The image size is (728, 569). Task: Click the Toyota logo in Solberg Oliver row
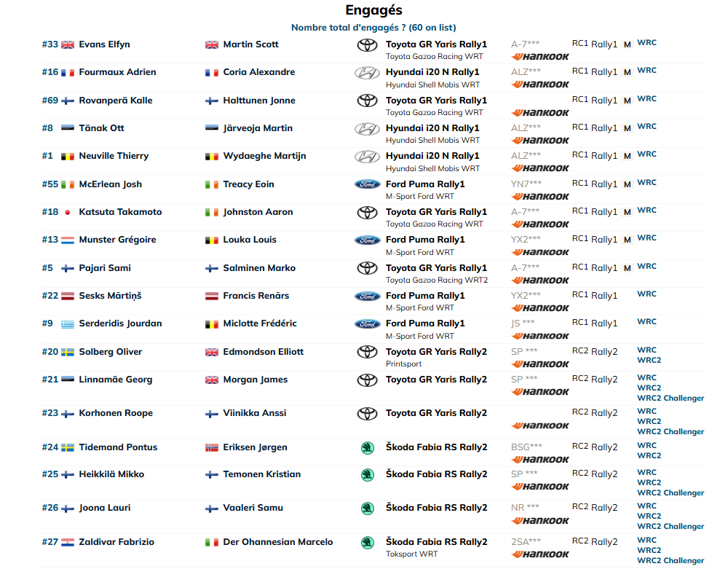(367, 352)
